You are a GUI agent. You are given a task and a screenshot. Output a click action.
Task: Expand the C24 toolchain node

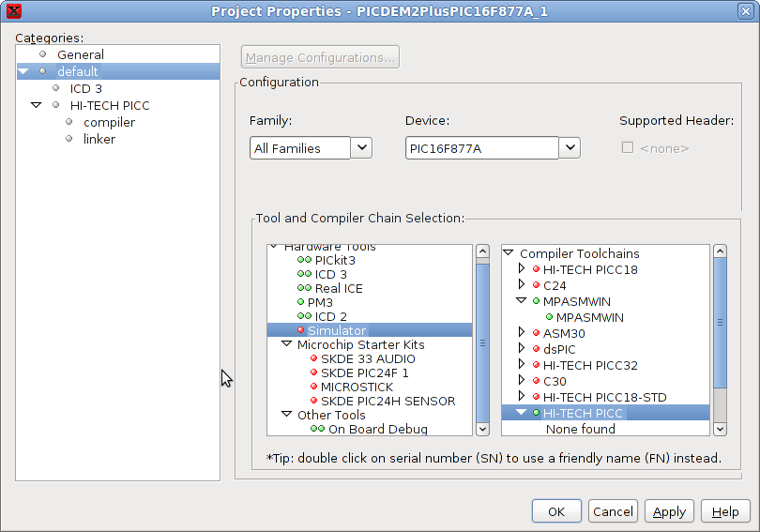522,284
